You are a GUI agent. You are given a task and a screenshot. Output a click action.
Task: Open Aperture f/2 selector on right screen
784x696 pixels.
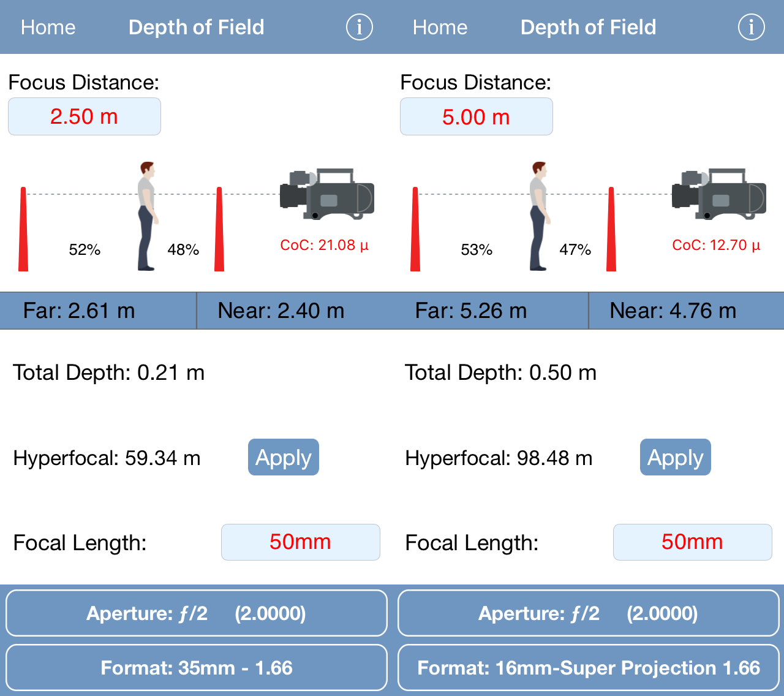point(589,613)
